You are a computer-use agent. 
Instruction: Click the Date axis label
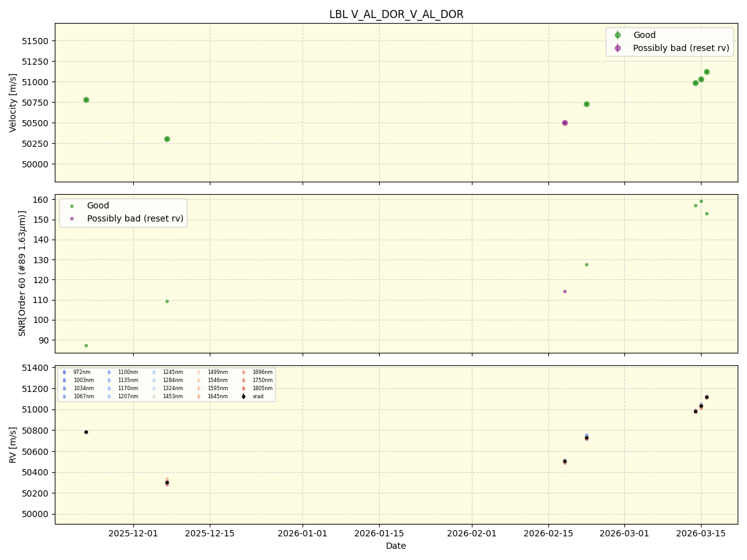(396, 546)
